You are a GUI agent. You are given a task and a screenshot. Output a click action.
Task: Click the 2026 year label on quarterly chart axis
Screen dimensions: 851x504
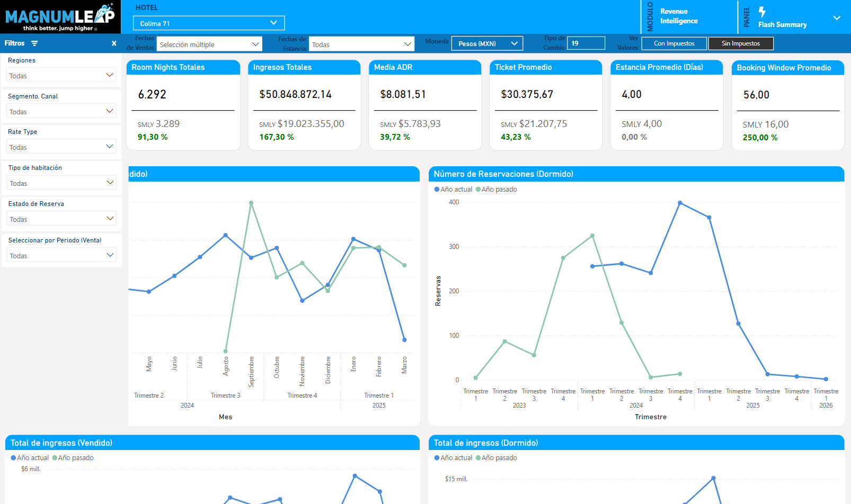pyautogui.click(x=826, y=405)
